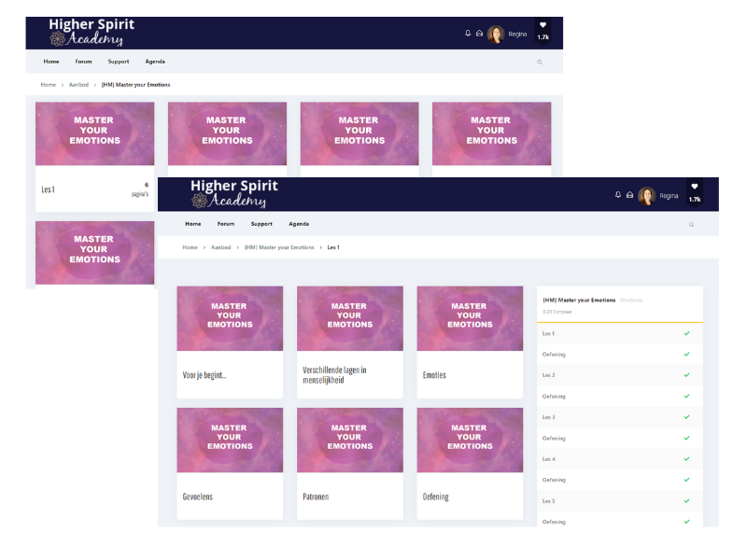This screenshot has width=747, height=560.
Task: Open 'Verschillende lagen in menselijkheid' card thumbnail
Action: (x=349, y=318)
